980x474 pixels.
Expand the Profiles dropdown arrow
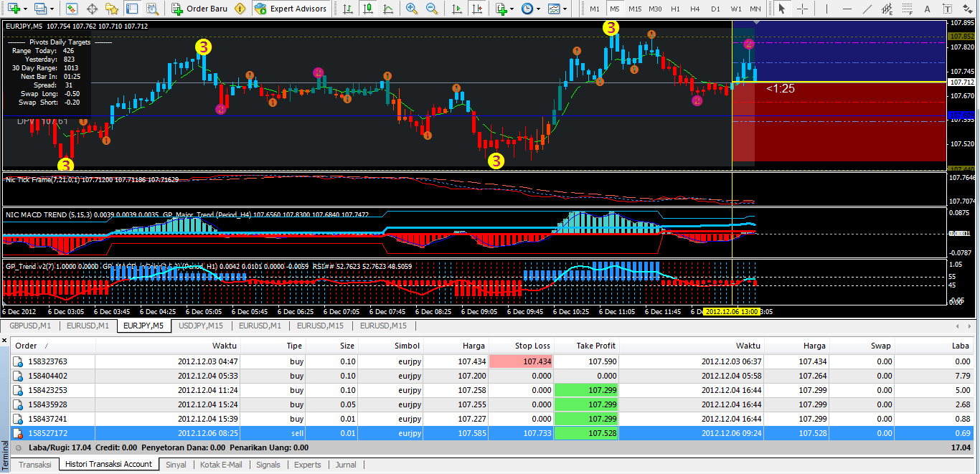[x=52, y=9]
